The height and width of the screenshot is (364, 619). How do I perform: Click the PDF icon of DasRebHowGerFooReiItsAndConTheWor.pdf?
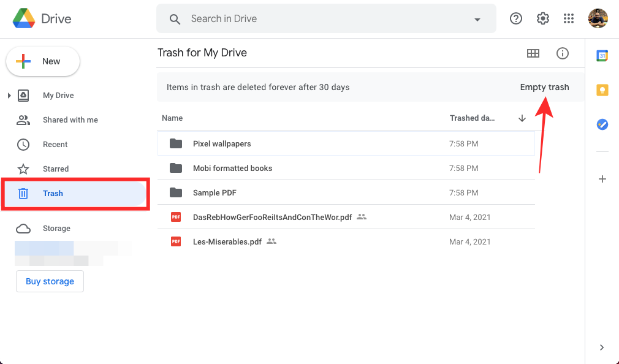coord(176,217)
